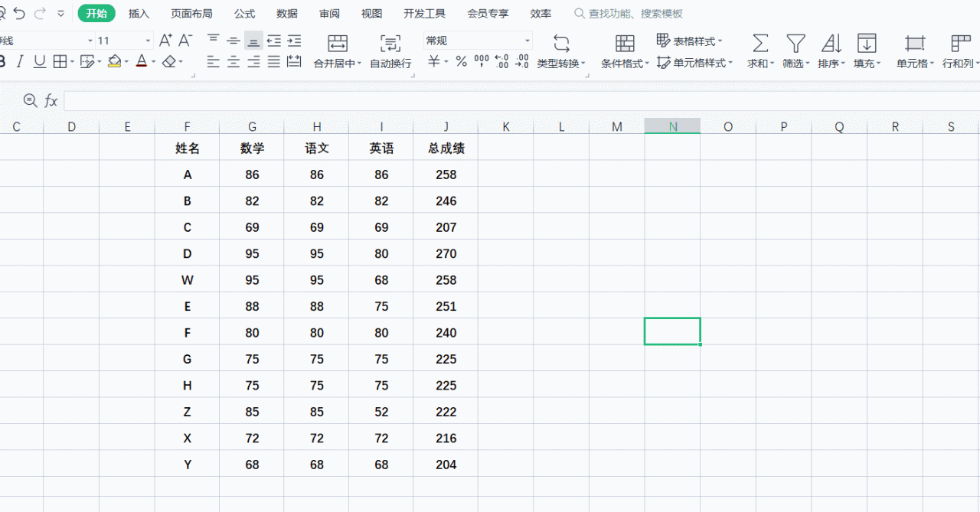
Task: Click the Undo arrow icon
Action: coord(19,14)
